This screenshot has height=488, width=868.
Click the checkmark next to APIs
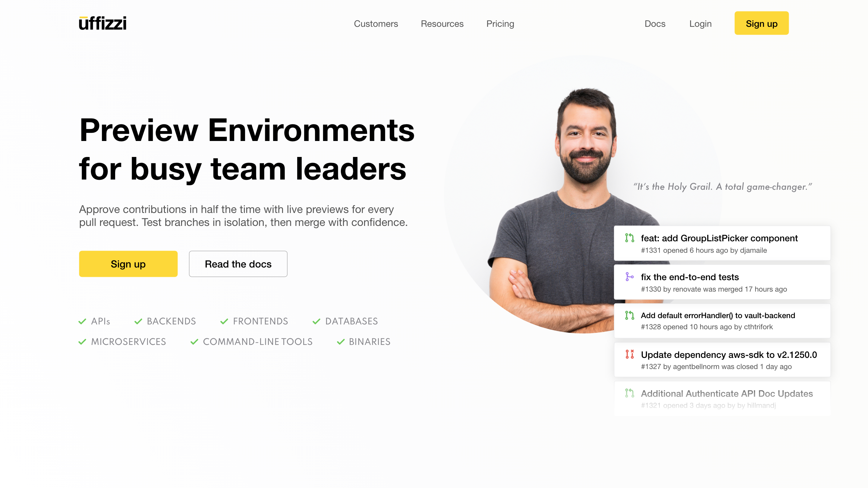tap(82, 321)
